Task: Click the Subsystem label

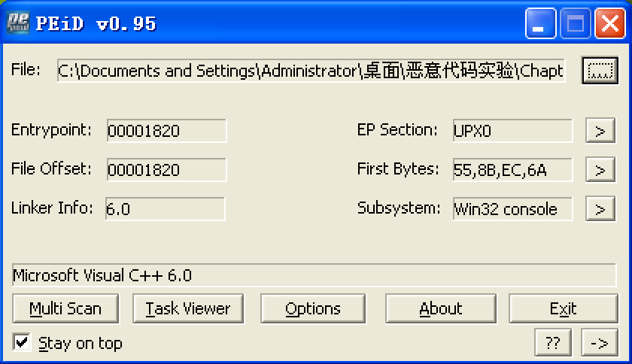Action: point(399,208)
